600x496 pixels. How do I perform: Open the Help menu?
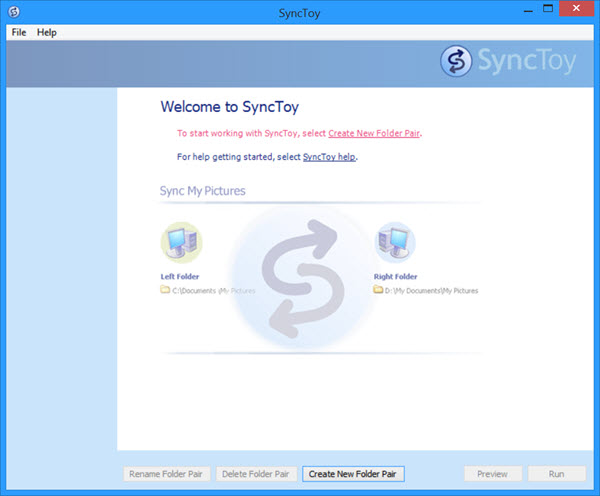(x=47, y=33)
